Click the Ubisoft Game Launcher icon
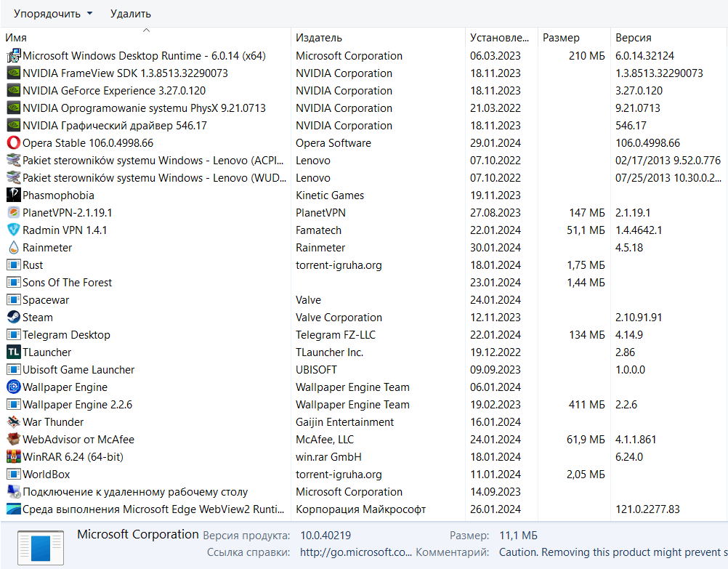Viewport: 728px width, 569px height. [14, 370]
